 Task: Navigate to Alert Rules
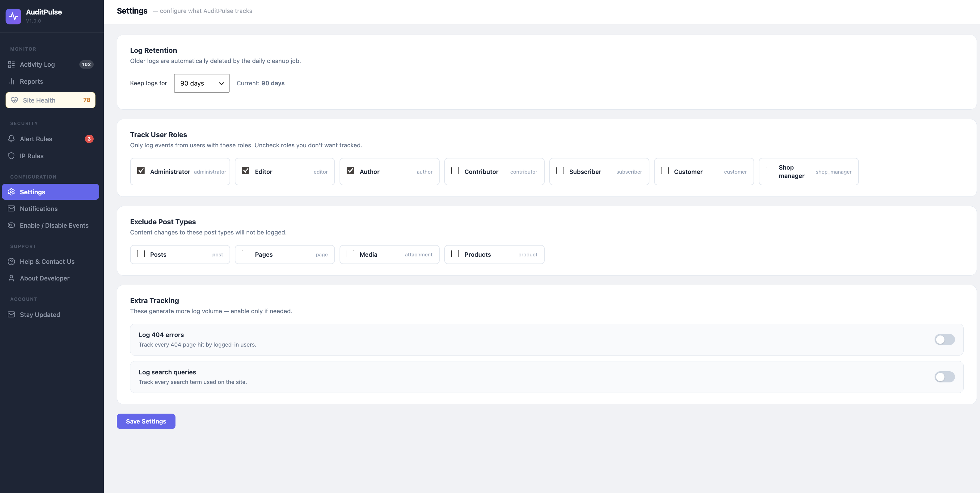(51, 139)
